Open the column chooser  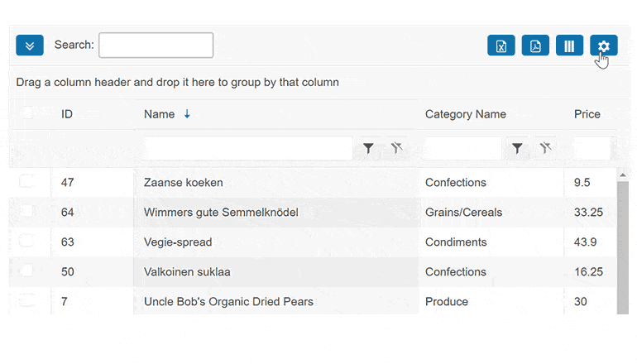click(569, 45)
